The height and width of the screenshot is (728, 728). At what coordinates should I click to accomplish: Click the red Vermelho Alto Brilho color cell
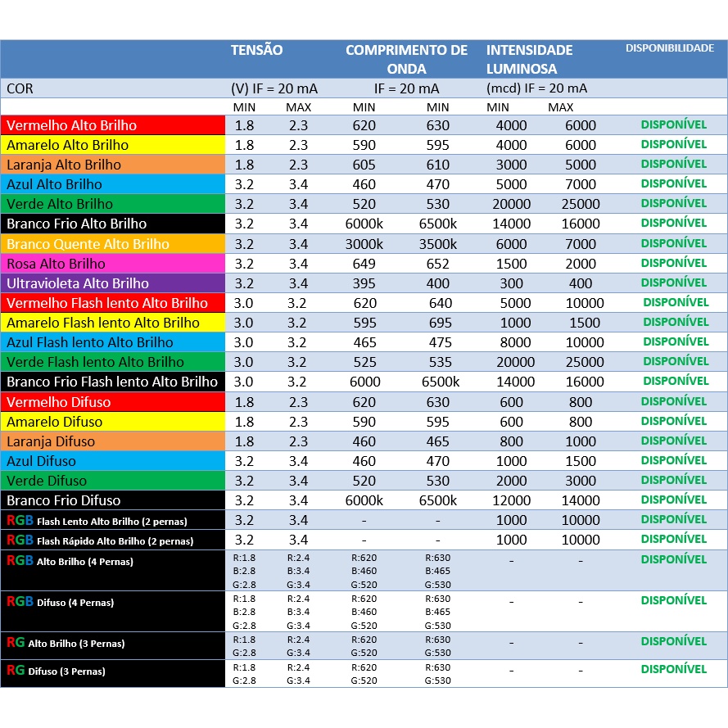(x=113, y=125)
